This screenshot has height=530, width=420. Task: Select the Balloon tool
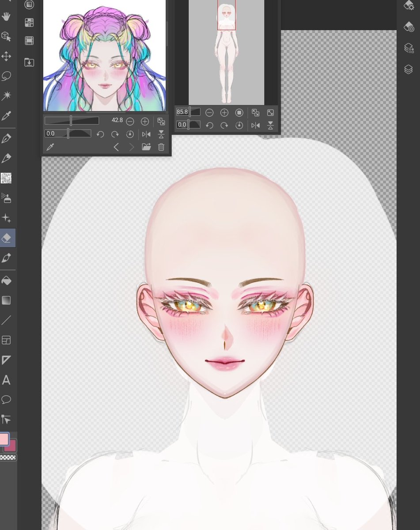[x=6, y=400]
